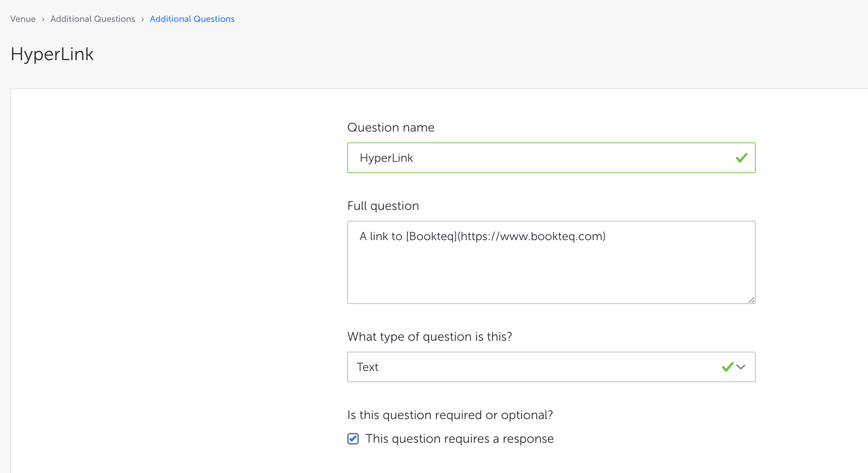Click the 'This question requires a response' label
Screen dimensions: 868x473
pos(459,439)
